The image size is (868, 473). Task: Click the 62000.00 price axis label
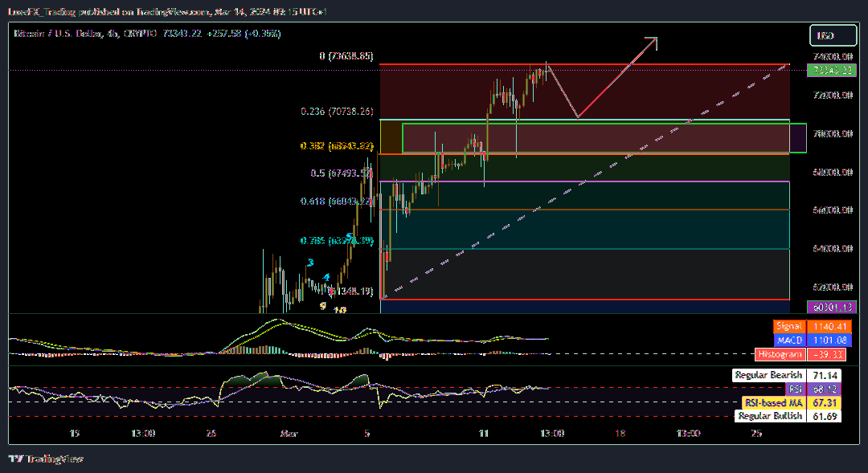pos(833,287)
